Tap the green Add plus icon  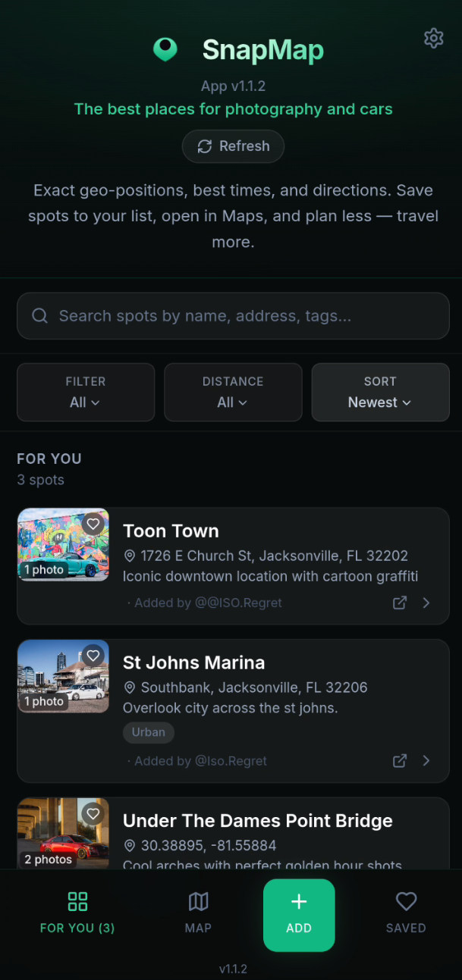pyautogui.click(x=299, y=903)
